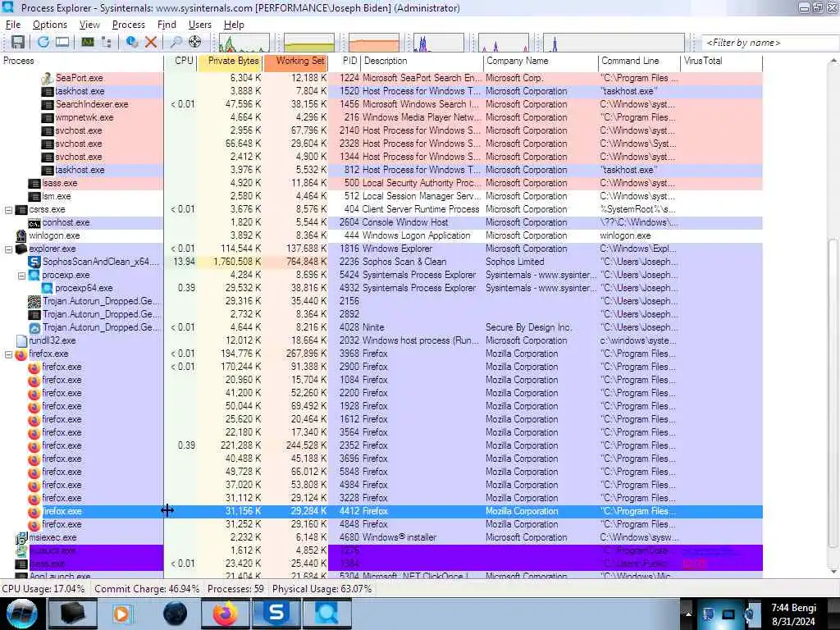The image size is (840, 630).
Task: Collapse the explorer.exe tree node
Action: point(8,249)
